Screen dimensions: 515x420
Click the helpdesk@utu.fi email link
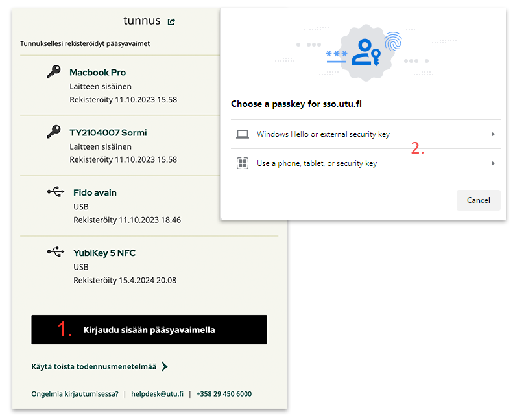157,394
